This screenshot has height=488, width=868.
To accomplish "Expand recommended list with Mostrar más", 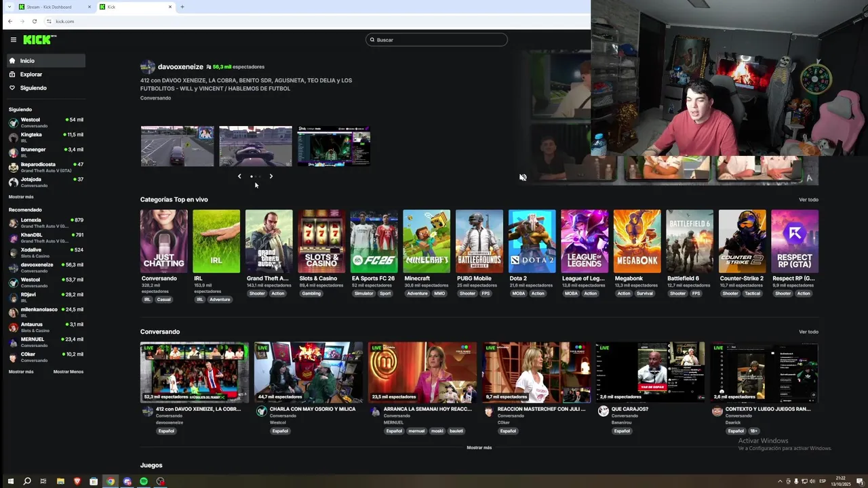I will (x=21, y=372).
